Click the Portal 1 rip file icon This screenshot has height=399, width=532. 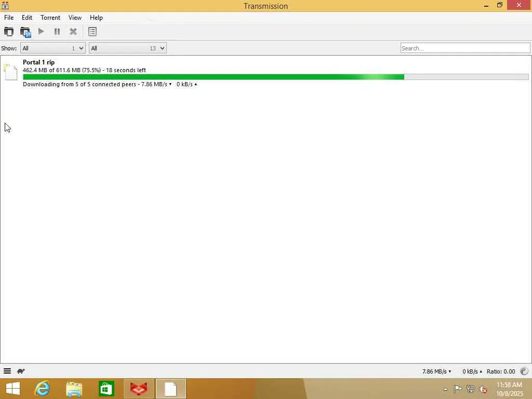pyautogui.click(x=10, y=72)
